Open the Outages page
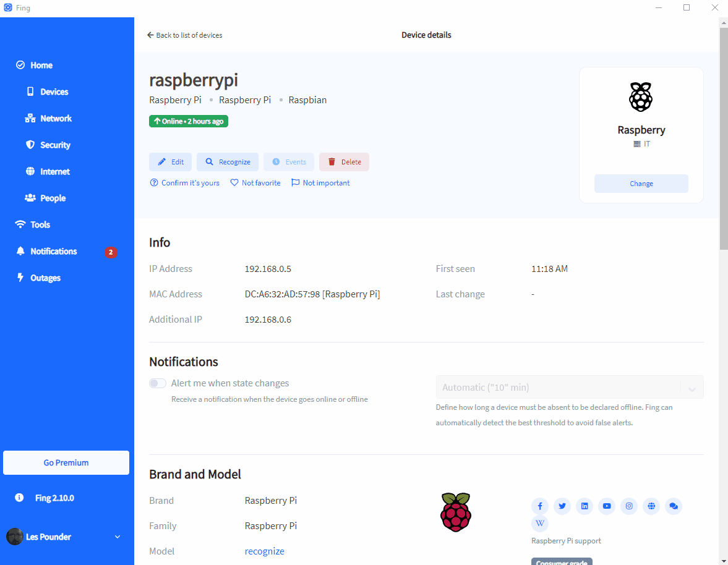The image size is (728, 565). [x=38, y=278]
